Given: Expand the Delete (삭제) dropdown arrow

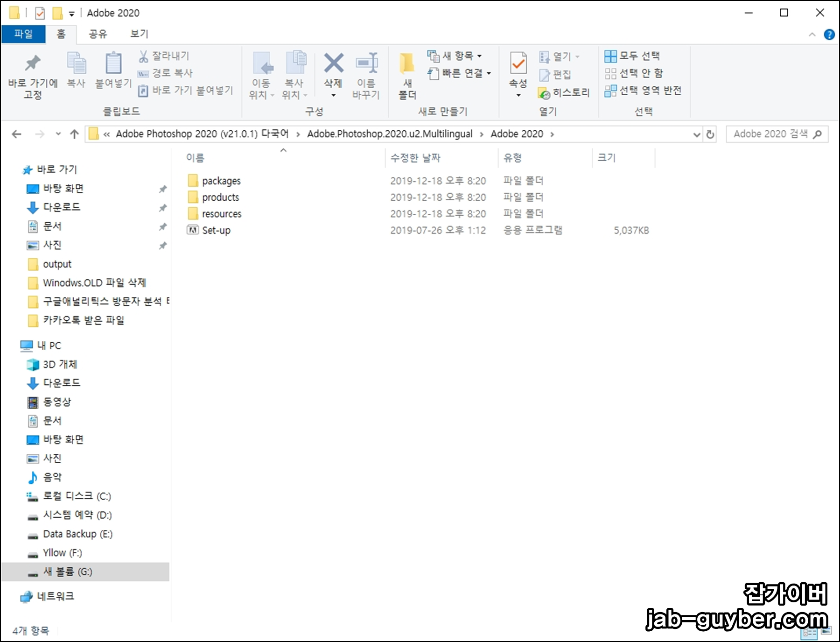Looking at the screenshot, I should [333, 96].
